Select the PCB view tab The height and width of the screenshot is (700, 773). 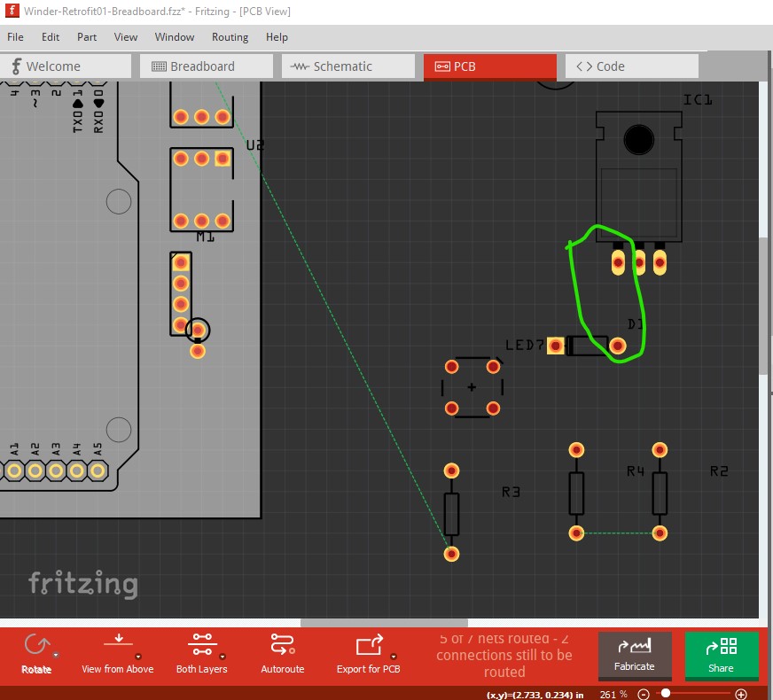tap(490, 66)
